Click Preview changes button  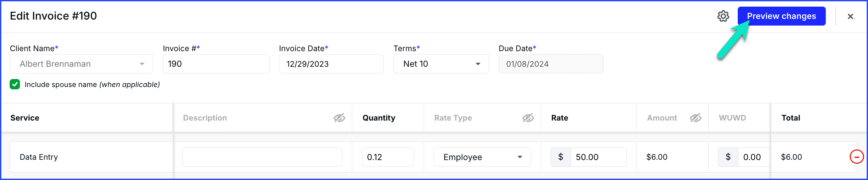[781, 16]
